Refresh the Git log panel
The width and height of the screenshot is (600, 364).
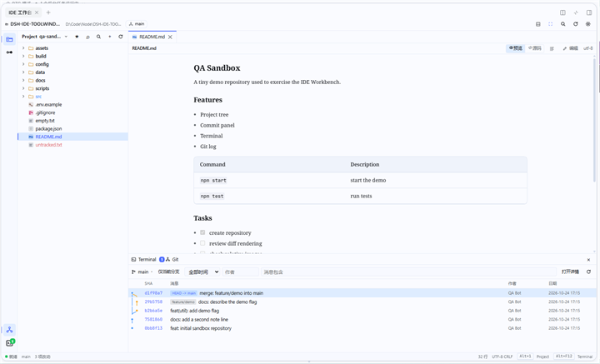coord(588,272)
